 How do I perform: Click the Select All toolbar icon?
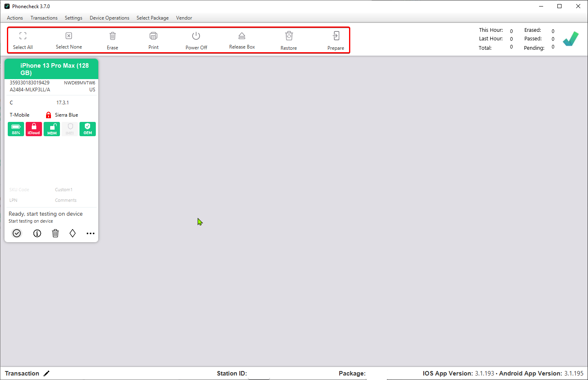(23, 36)
